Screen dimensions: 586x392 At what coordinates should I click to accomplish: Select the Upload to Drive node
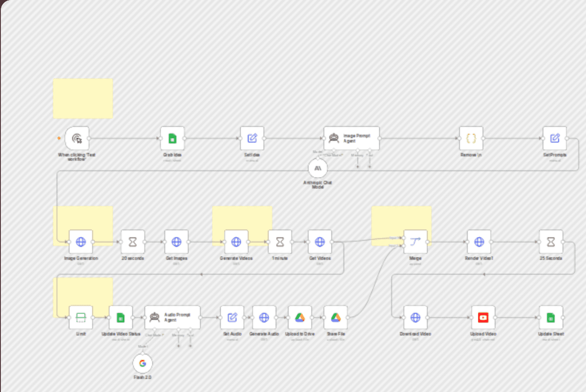coord(300,317)
